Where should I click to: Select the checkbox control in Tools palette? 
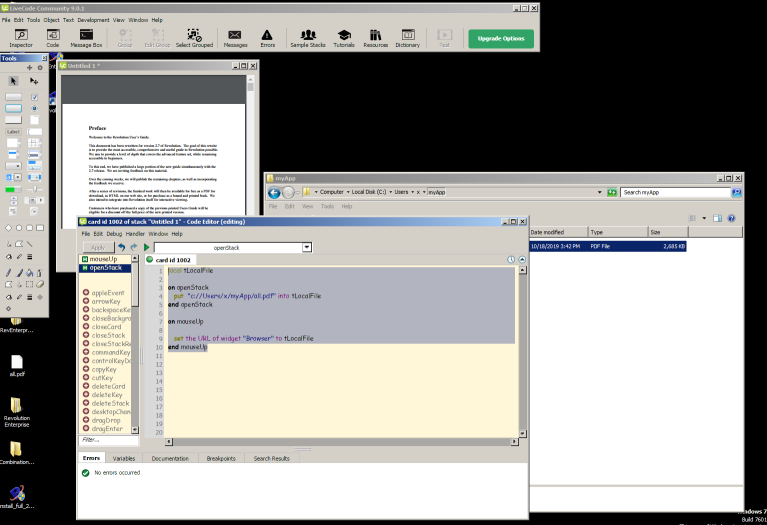(x=35, y=97)
